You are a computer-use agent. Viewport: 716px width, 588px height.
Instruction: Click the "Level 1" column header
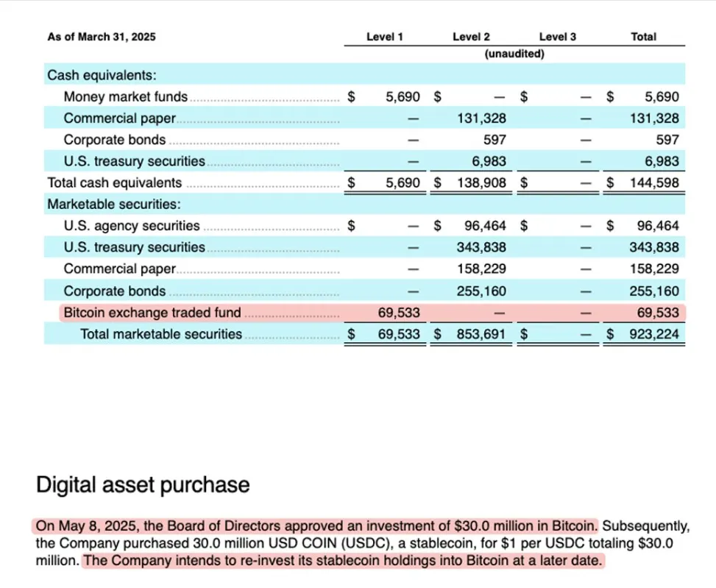click(x=385, y=37)
